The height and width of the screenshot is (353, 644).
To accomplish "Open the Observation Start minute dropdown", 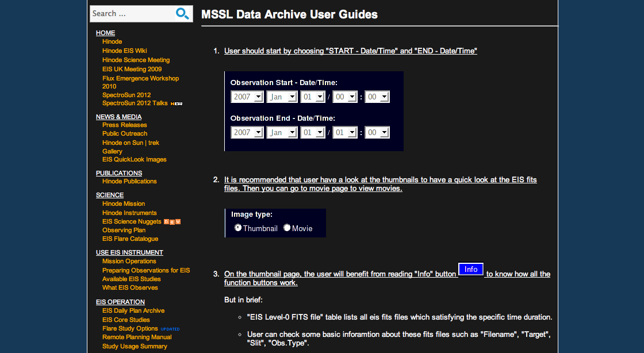I will (377, 97).
